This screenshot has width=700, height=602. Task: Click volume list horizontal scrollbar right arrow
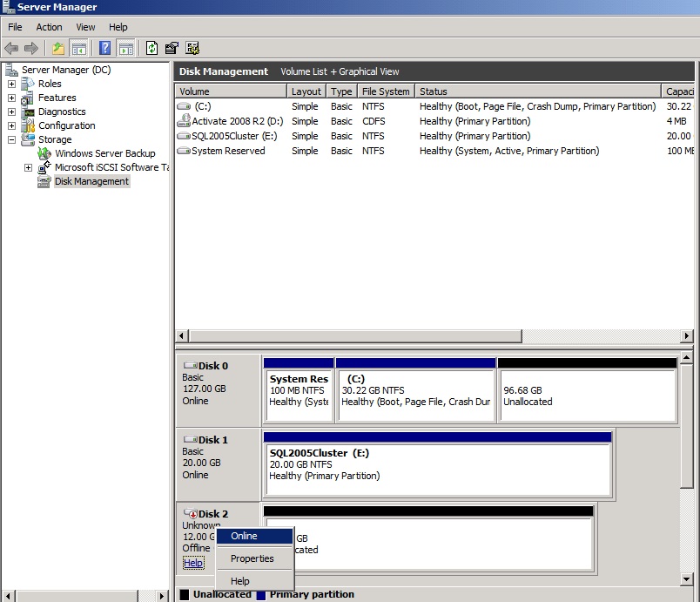tap(687, 335)
